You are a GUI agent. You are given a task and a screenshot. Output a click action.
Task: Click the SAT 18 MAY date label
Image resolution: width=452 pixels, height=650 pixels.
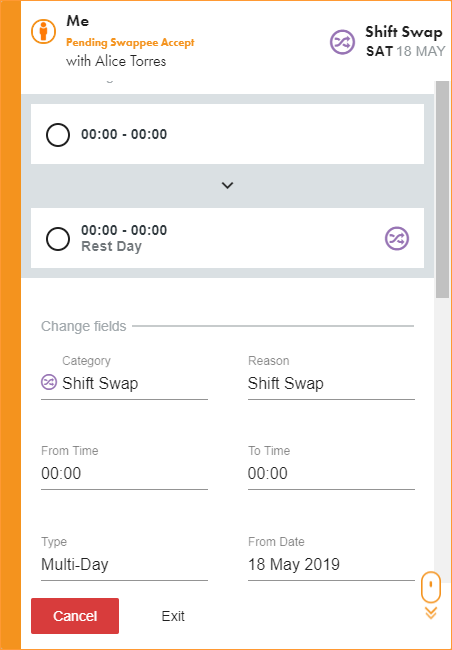[x=406, y=51]
